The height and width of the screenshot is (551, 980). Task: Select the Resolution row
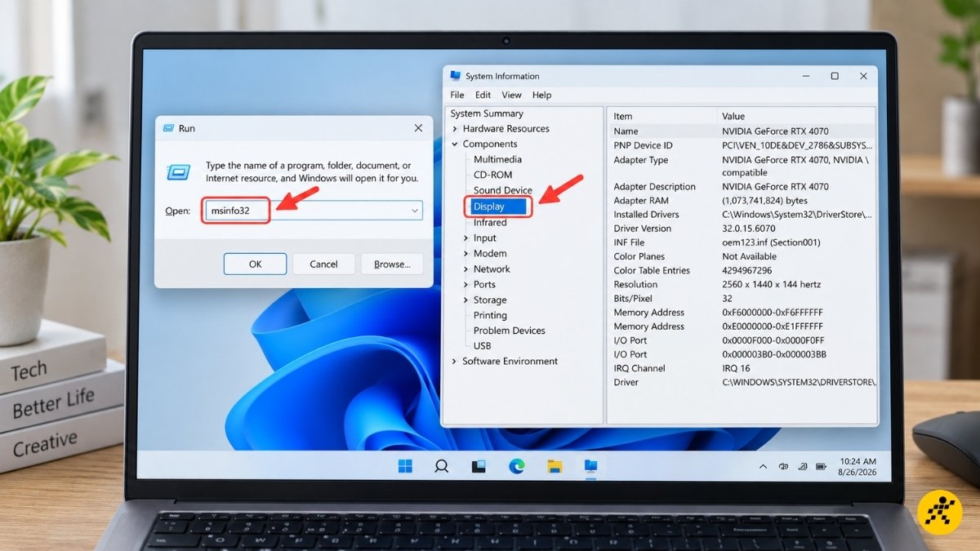[x=742, y=285]
